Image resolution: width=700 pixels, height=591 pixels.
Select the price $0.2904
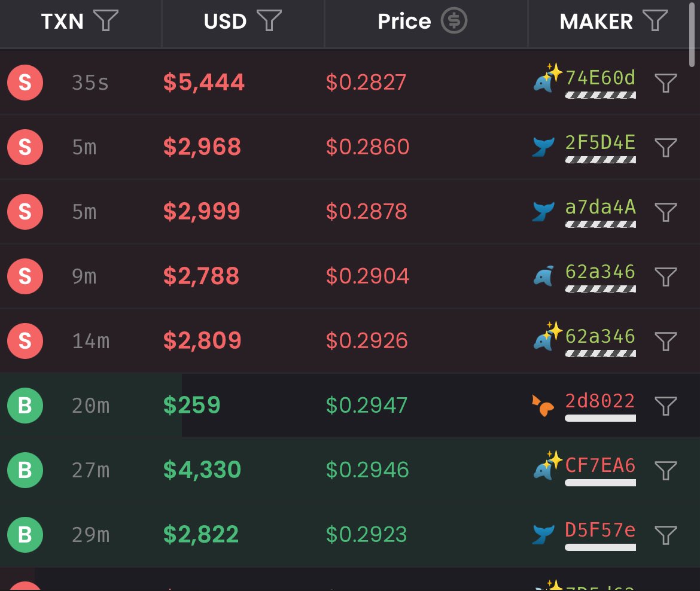[367, 276]
